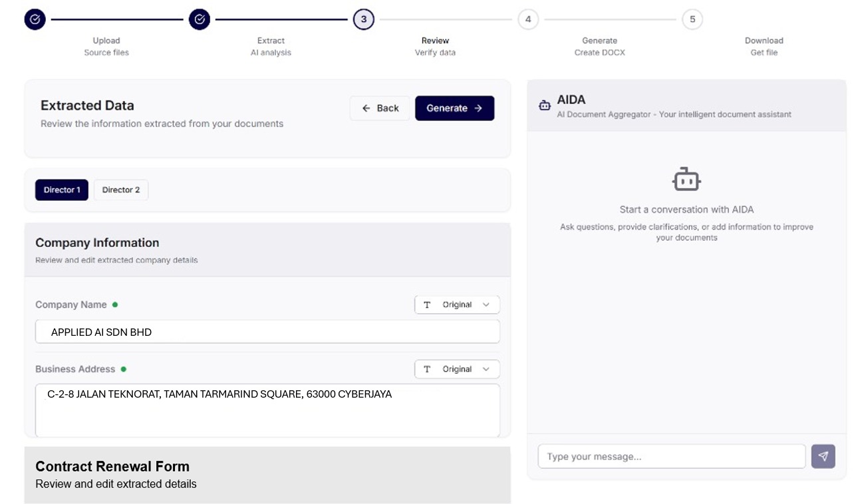Click the large robot icon in chat area
The width and height of the screenshot is (854, 504).
click(x=686, y=180)
